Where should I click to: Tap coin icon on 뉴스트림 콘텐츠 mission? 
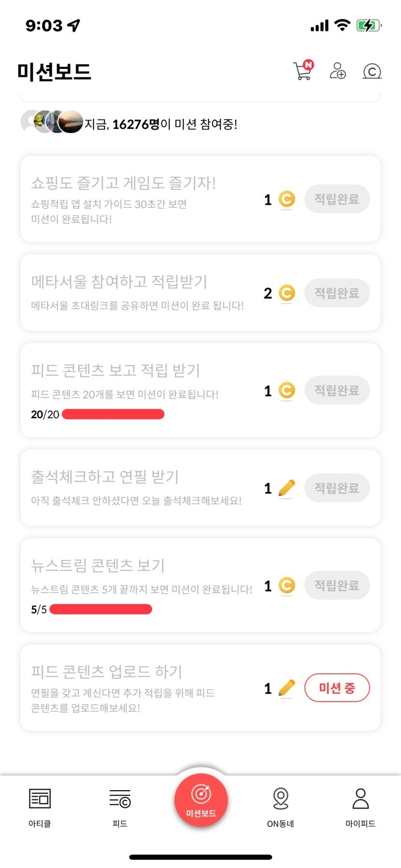287,586
